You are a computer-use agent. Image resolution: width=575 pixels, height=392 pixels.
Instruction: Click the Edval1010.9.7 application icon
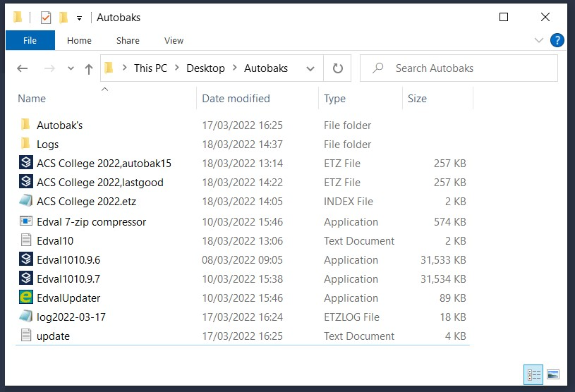[x=26, y=278]
